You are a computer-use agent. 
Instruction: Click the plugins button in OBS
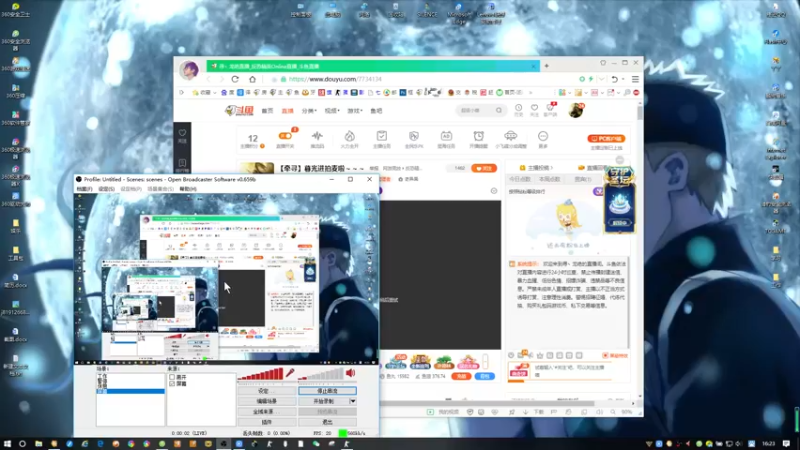pos(266,422)
